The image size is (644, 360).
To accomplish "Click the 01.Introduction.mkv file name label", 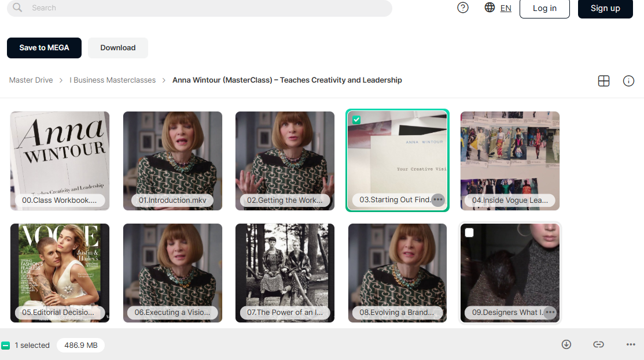I will [x=172, y=200].
